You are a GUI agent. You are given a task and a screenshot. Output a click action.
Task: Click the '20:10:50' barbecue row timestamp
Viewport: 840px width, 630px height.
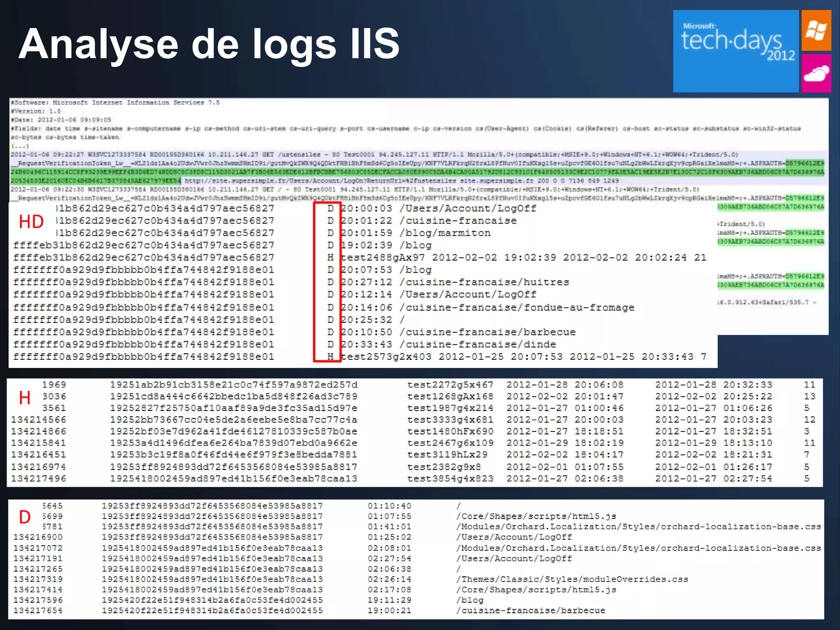(367, 332)
